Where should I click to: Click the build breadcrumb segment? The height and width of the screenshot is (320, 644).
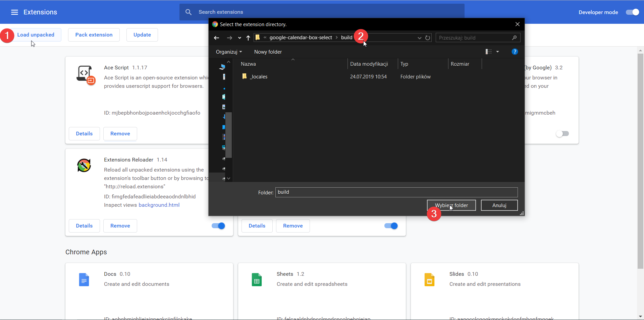click(347, 38)
